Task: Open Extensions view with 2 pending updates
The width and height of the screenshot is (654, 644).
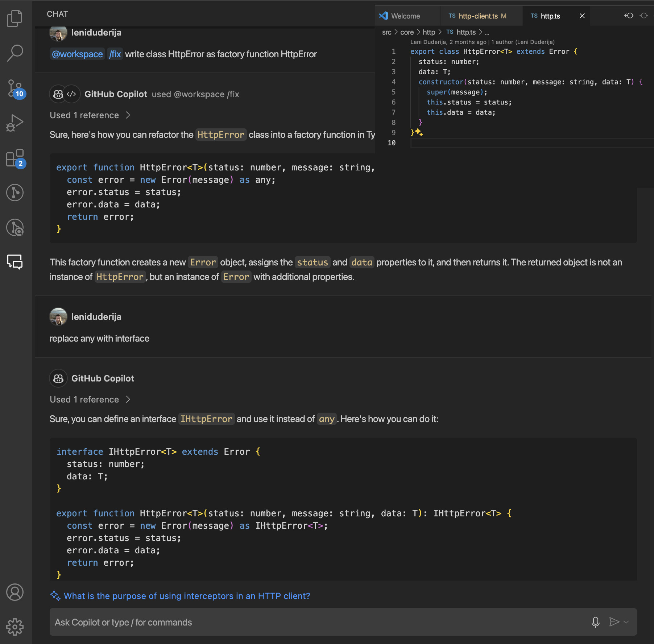Action: pos(15,158)
